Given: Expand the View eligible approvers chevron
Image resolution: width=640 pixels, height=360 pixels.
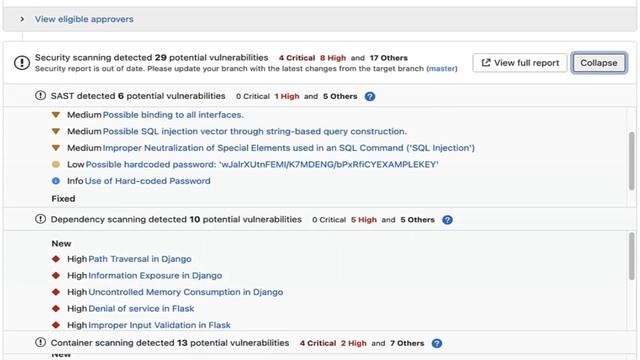Looking at the screenshot, I should 22,19.
